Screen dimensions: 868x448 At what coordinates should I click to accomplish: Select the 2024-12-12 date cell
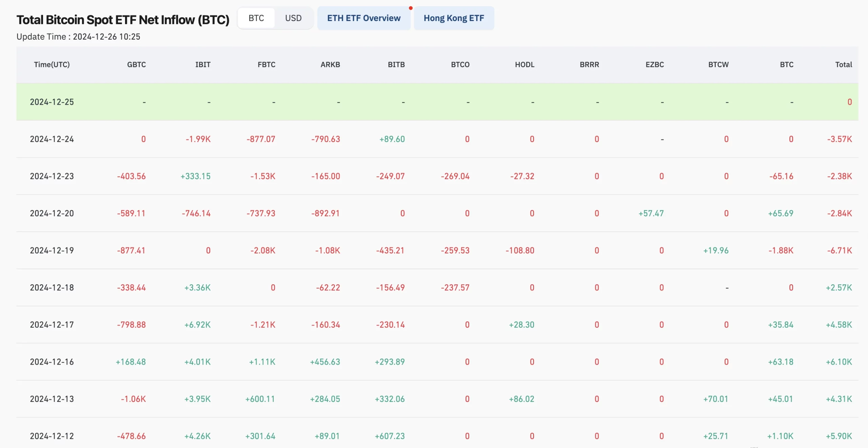tap(52, 436)
